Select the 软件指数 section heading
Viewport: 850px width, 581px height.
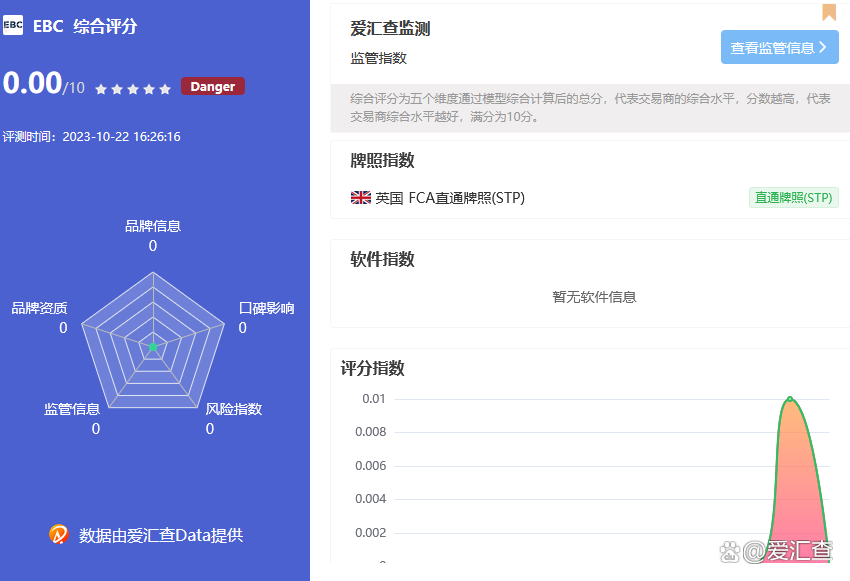tap(382, 260)
